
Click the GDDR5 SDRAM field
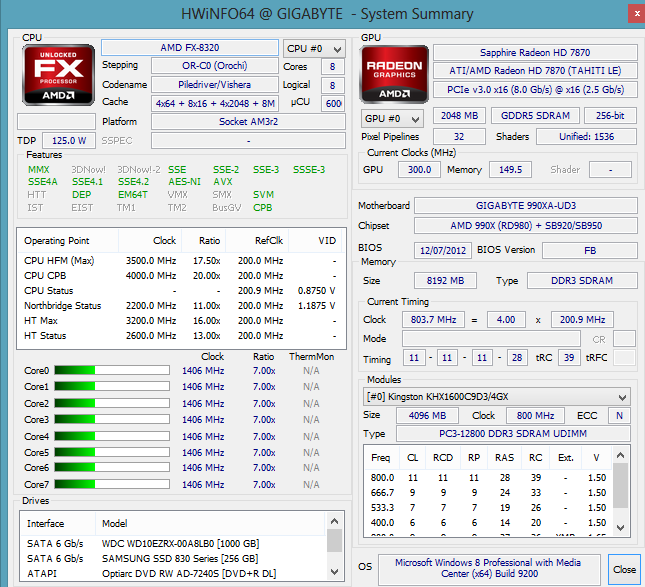click(x=535, y=116)
